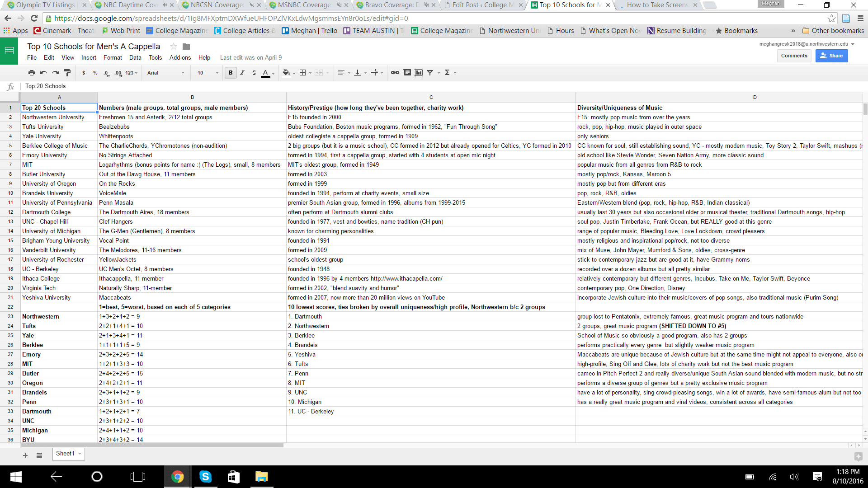Insert a chart from the toolbar

(x=419, y=73)
